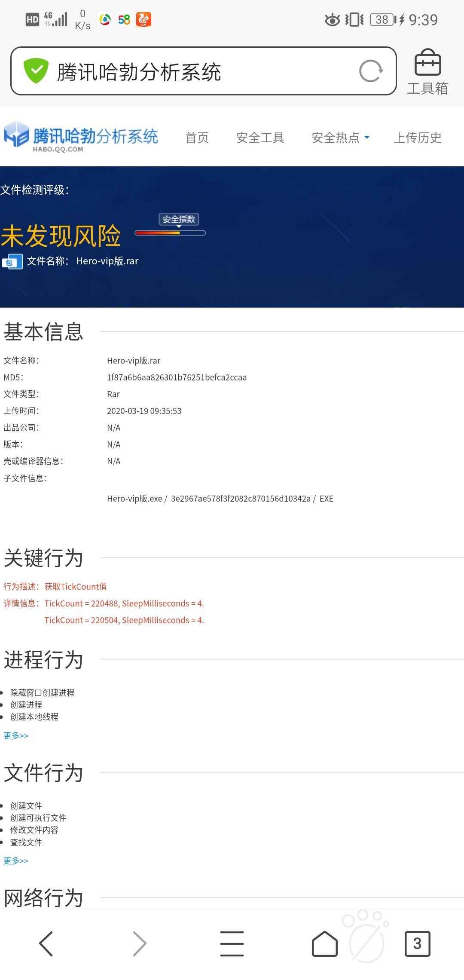Tap the 进程行为 section heading
The height and width of the screenshot is (980, 464).
click(43, 659)
